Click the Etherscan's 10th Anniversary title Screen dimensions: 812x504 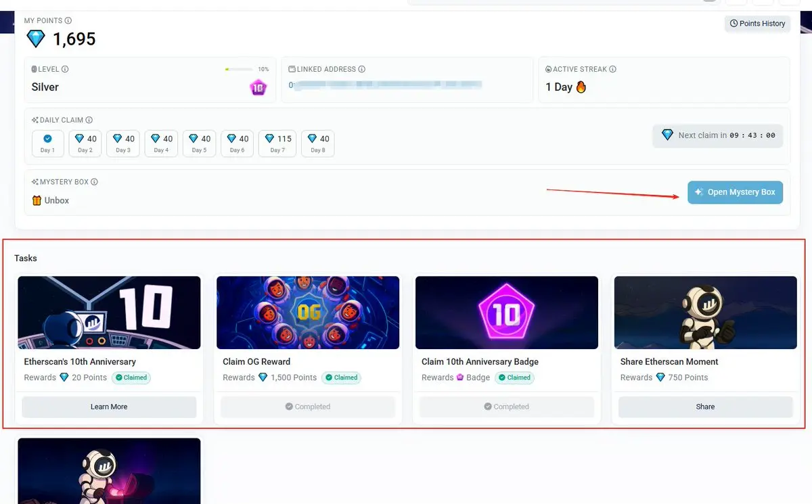(x=80, y=362)
